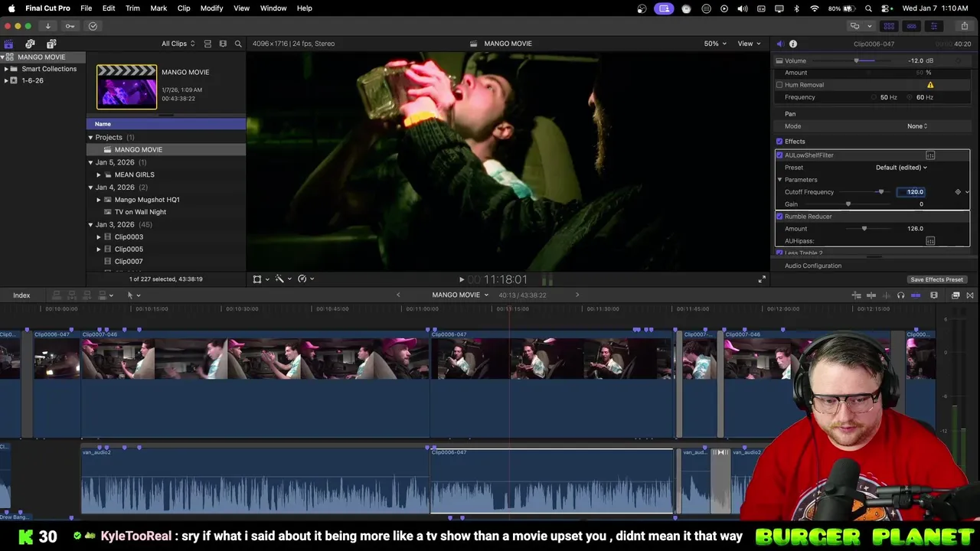The image size is (980, 551).
Task: Disable the AULowShelfFilter effect checkbox
Action: click(x=779, y=155)
